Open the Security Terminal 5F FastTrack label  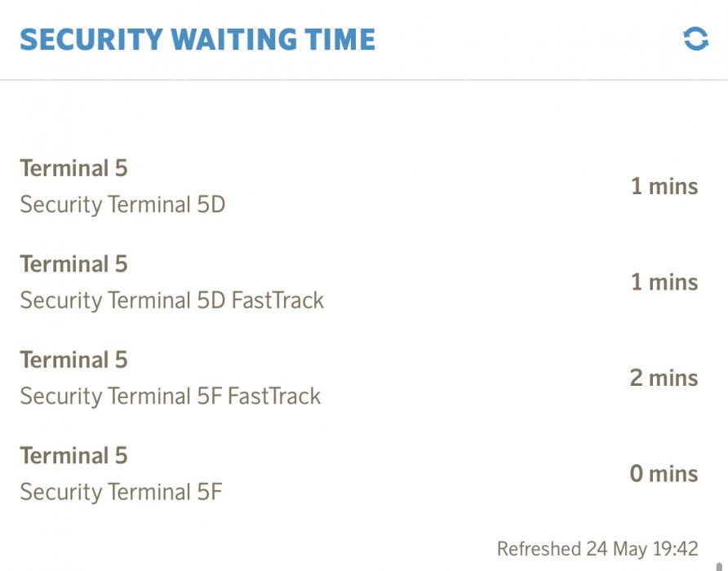[170, 396]
